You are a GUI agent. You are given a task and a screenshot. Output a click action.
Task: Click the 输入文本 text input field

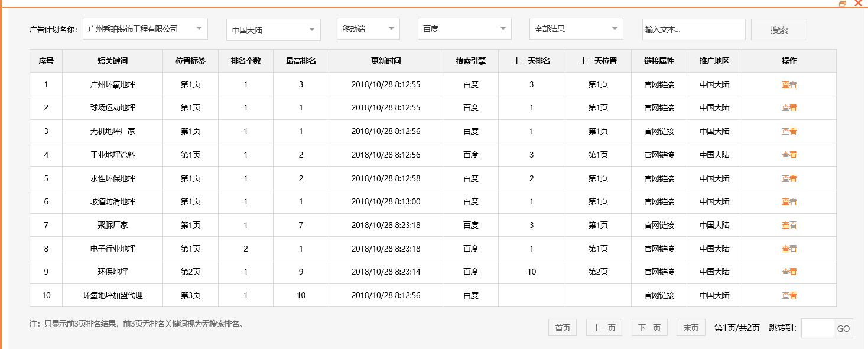pyautogui.click(x=693, y=29)
